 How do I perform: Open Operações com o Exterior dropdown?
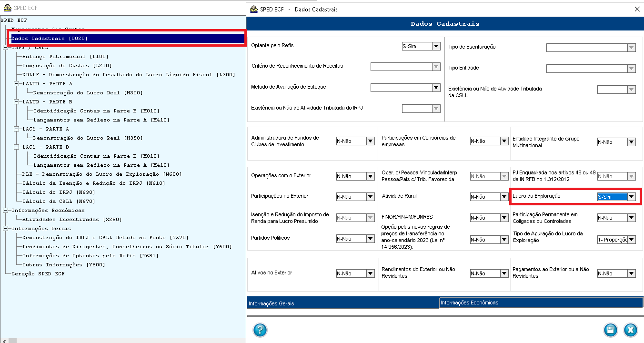[371, 176]
